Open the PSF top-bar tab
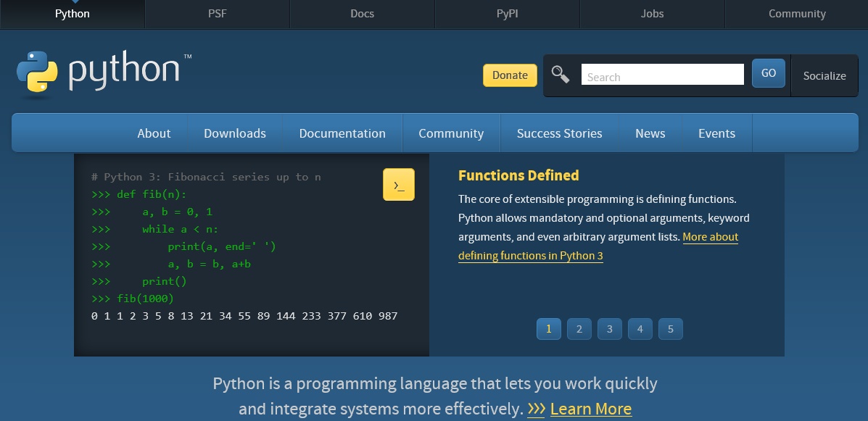The width and height of the screenshot is (868, 421). point(218,14)
